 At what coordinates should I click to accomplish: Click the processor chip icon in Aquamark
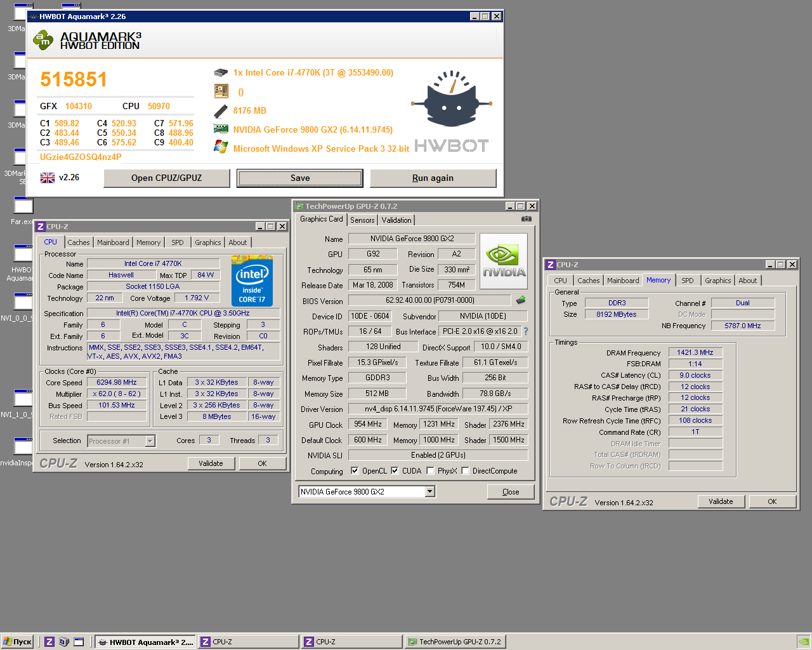point(221,72)
